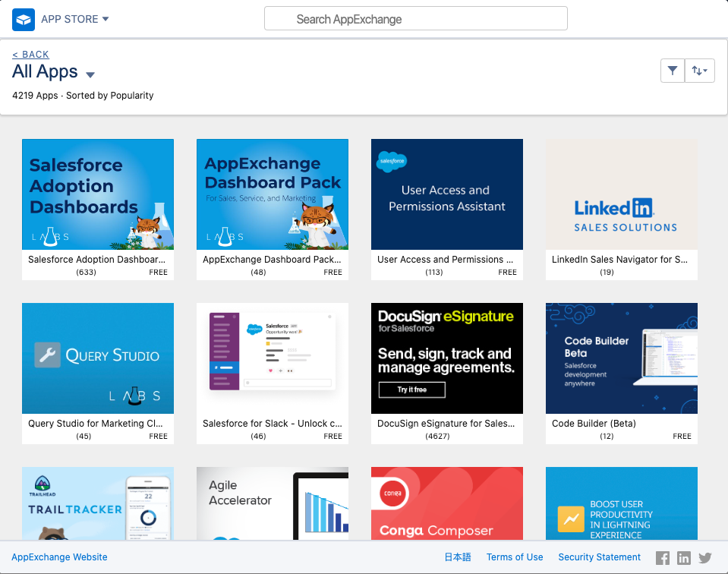Open the AppExchange Website link

[59, 557]
